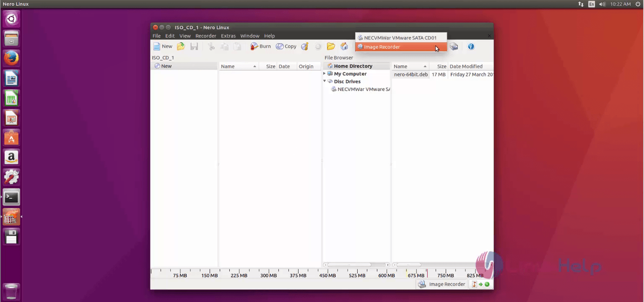Open Amazon from launcher
This screenshot has width=644, height=302.
tap(11, 157)
